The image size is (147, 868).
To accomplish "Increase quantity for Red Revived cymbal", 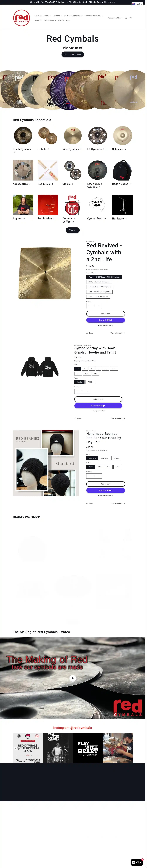I will pyautogui.click(x=99, y=306).
